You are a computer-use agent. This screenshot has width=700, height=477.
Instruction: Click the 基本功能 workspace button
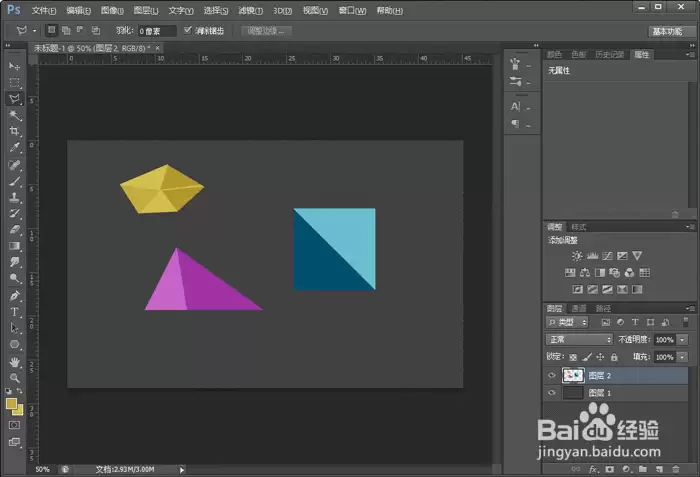click(667, 31)
